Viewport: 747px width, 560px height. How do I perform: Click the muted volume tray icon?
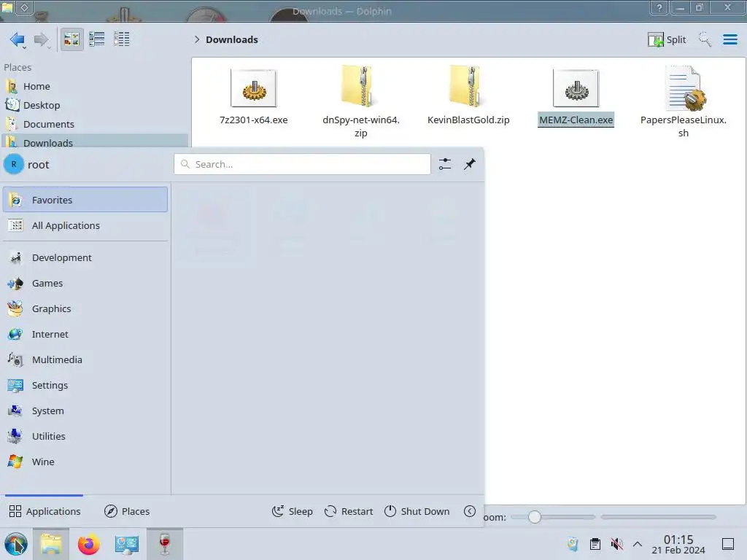point(616,544)
